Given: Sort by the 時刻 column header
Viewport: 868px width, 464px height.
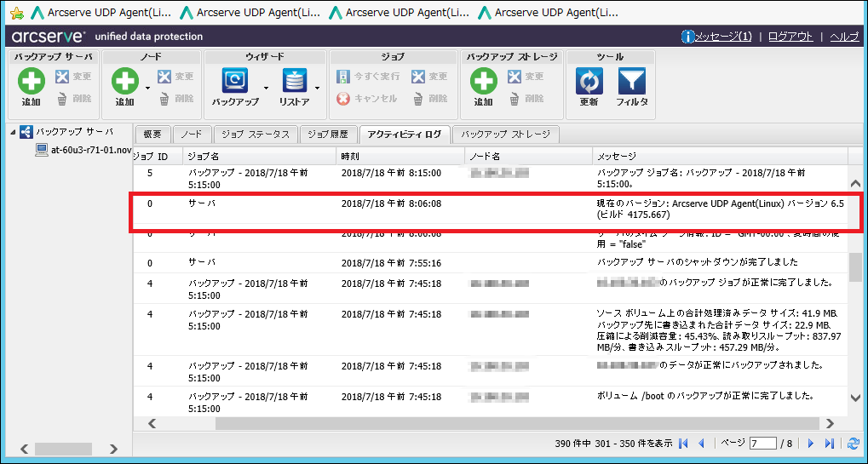Looking at the screenshot, I should tap(401, 157).
